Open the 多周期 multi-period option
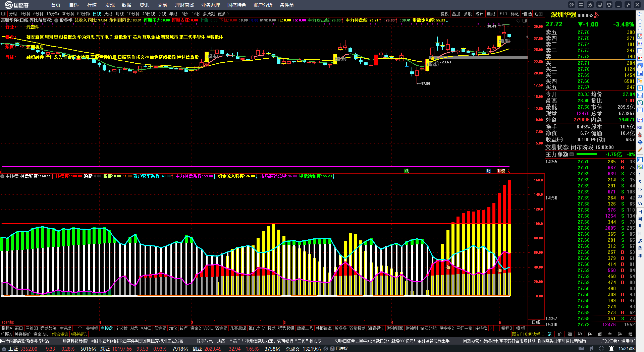Image resolution: width=644 pixels, height=352 pixels. point(209,14)
